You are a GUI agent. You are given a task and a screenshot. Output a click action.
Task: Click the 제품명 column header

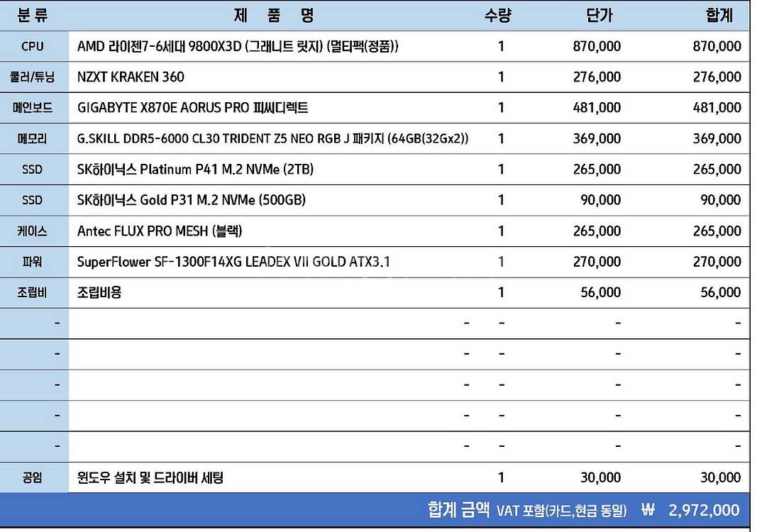[273, 15]
